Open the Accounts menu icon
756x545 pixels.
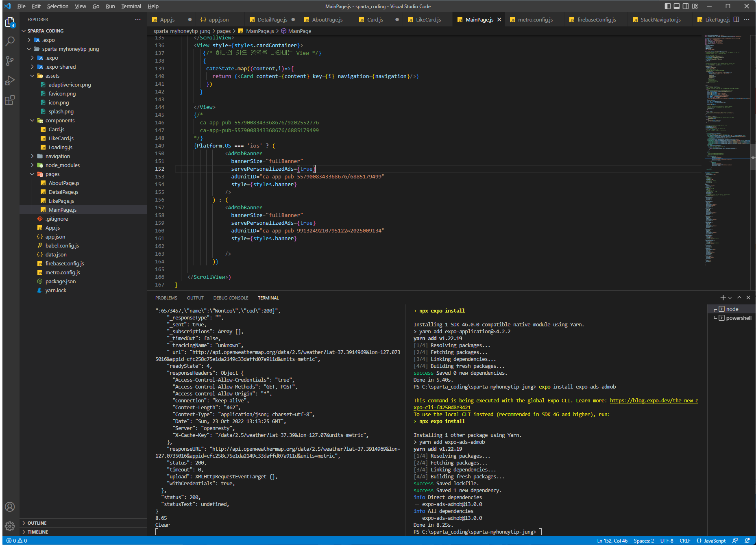click(x=10, y=507)
